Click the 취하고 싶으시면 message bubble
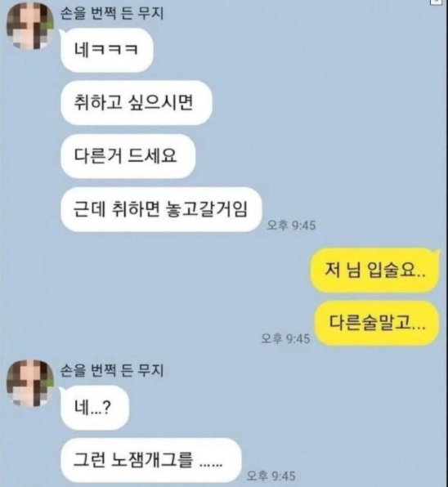 click(x=136, y=103)
